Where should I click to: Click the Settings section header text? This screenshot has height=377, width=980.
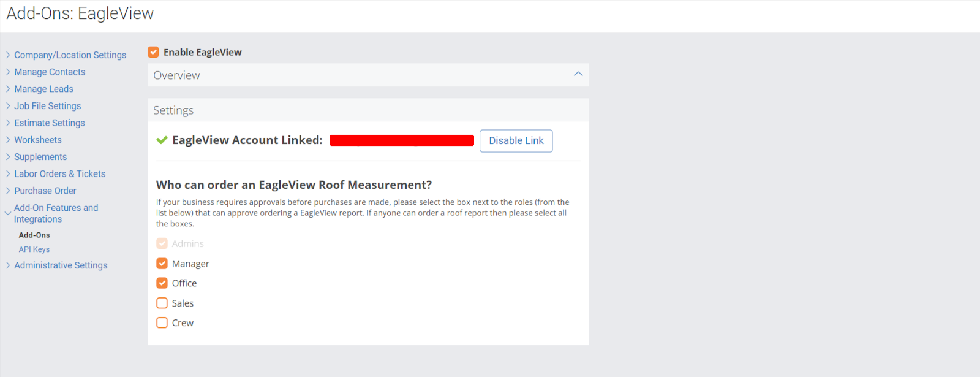173,110
